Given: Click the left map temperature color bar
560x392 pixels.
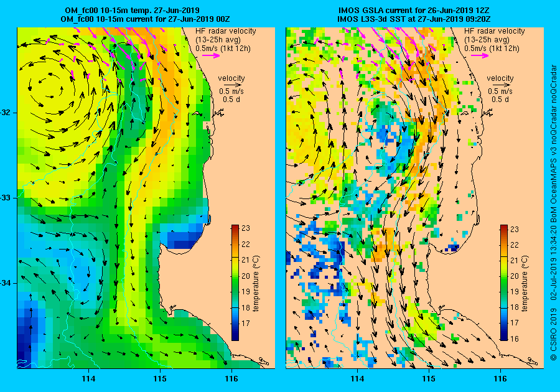Looking at the screenshot, I should 235,282.
